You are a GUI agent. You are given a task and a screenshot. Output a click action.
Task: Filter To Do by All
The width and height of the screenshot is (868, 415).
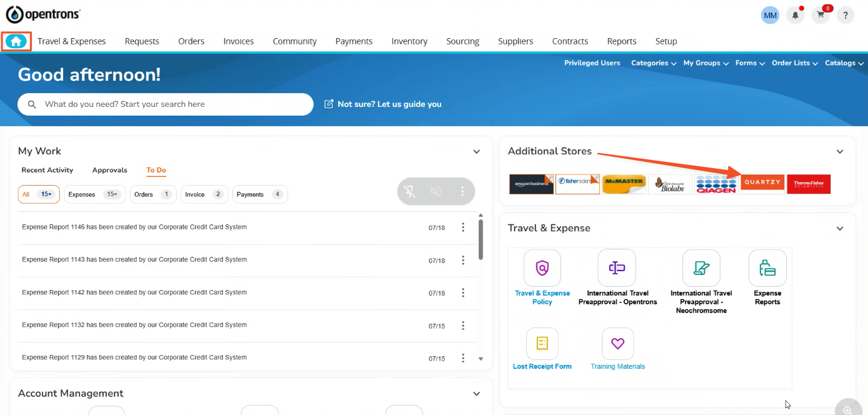[39, 194]
